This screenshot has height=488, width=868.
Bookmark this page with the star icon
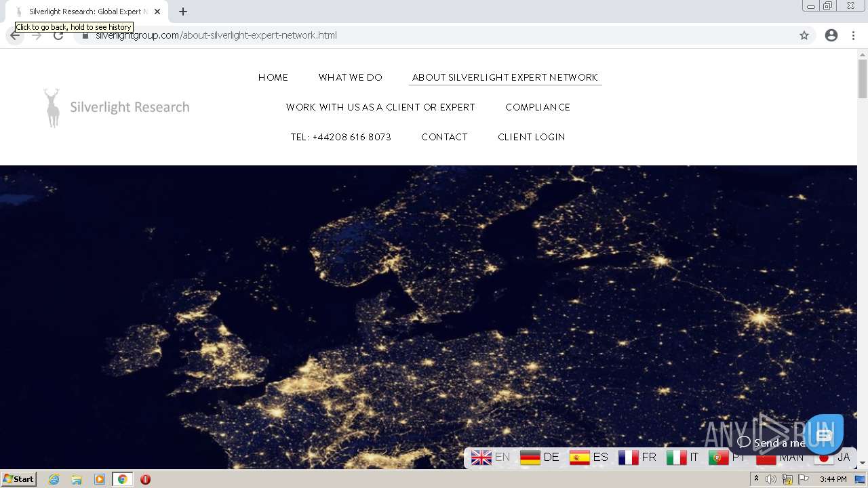tap(804, 35)
